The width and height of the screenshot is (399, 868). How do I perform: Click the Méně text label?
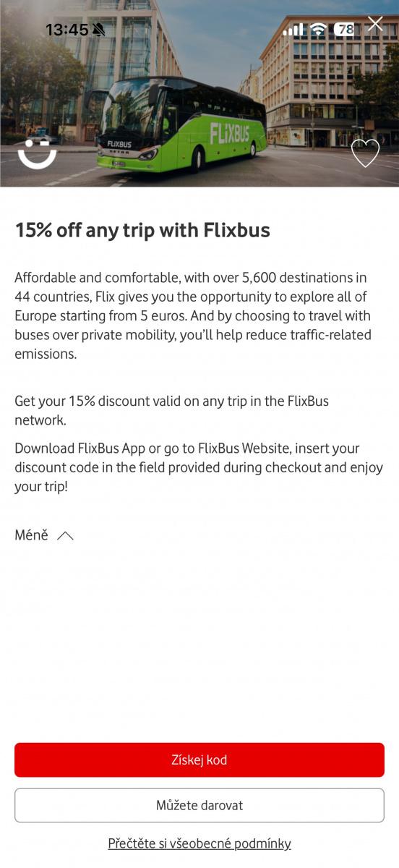coord(31,535)
